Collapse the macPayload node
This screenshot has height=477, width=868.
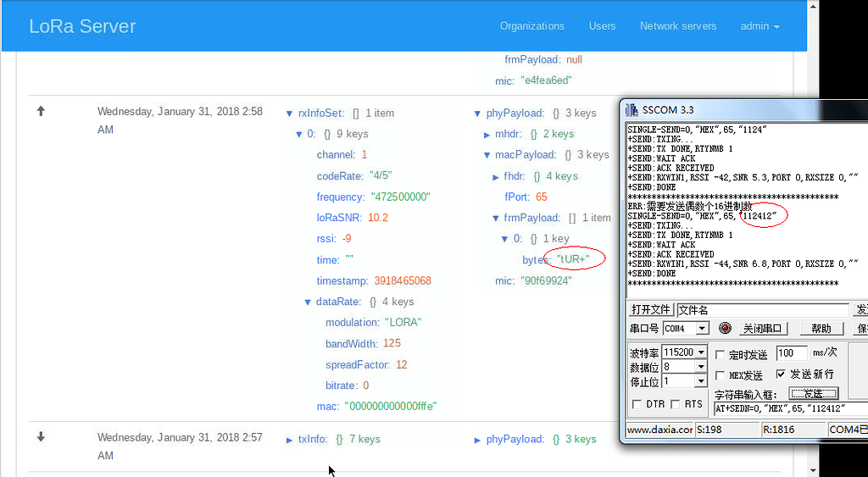pyautogui.click(x=487, y=156)
